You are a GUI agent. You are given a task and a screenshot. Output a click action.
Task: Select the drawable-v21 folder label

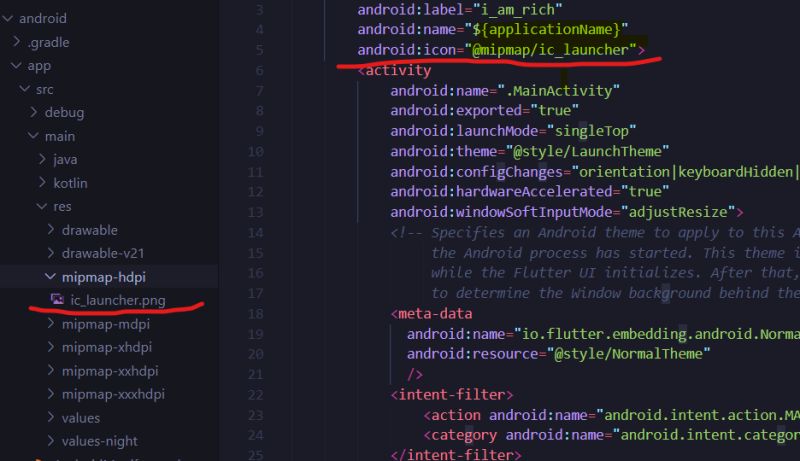point(103,253)
